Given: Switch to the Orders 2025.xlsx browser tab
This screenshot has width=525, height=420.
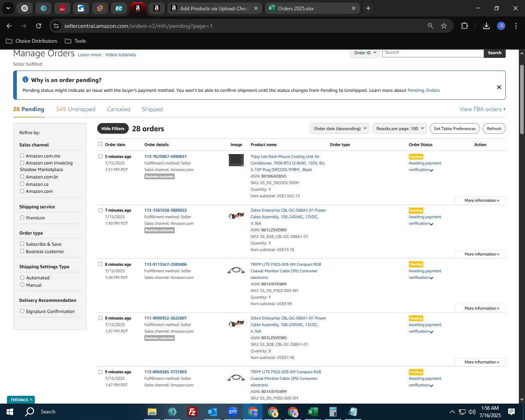Looking at the screenshot, I should point(312,8).
